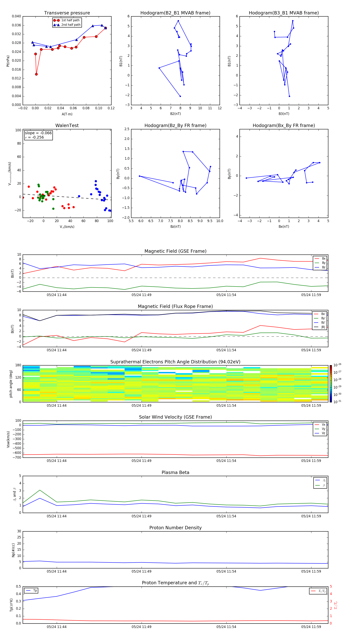Click 'B3(nT)' x-axis label

tap(284, 114)
